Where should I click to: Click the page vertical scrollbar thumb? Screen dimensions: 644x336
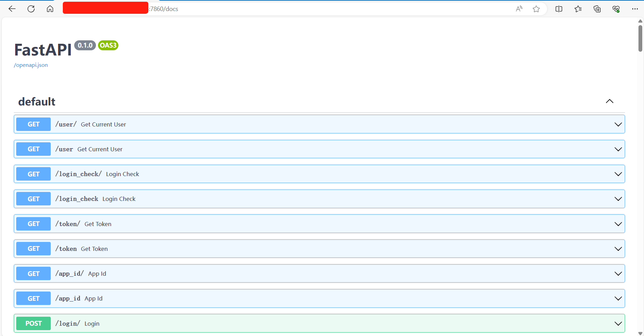pyautogui.click(x=640, y=38)
